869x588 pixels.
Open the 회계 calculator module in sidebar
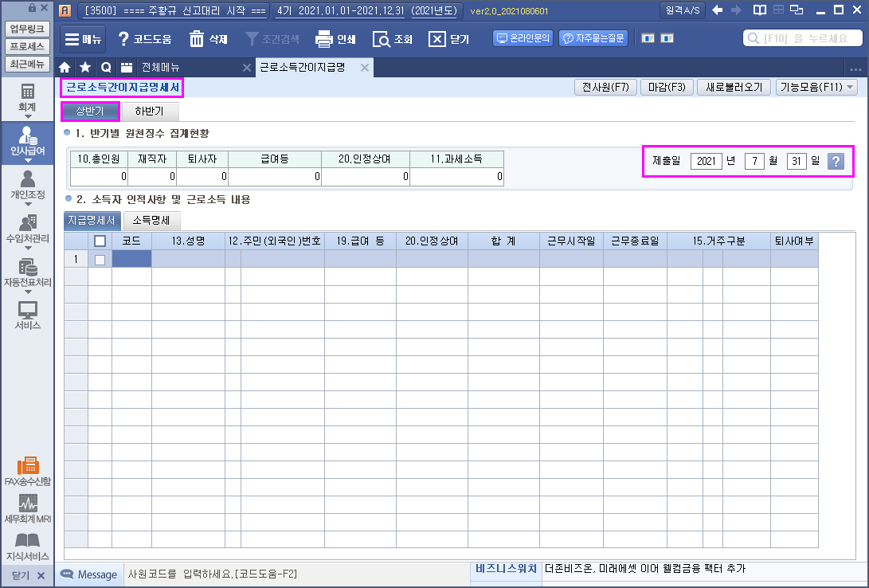[28, 97]
